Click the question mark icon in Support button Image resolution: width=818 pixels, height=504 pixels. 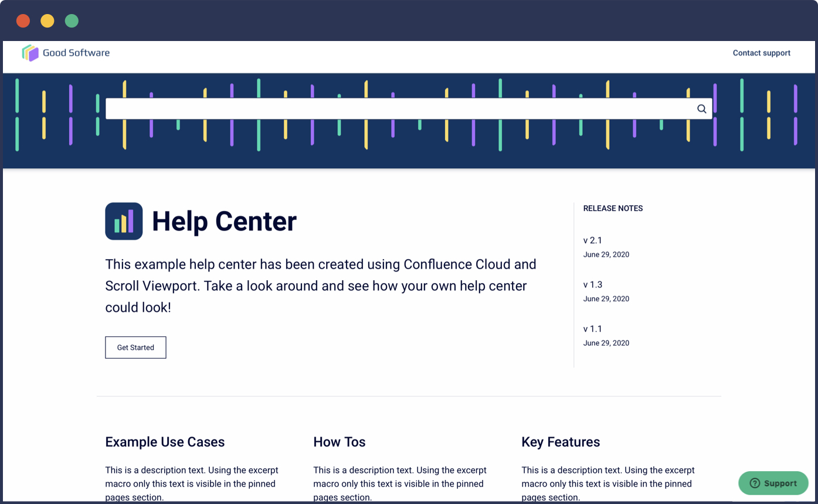(755, 483)
